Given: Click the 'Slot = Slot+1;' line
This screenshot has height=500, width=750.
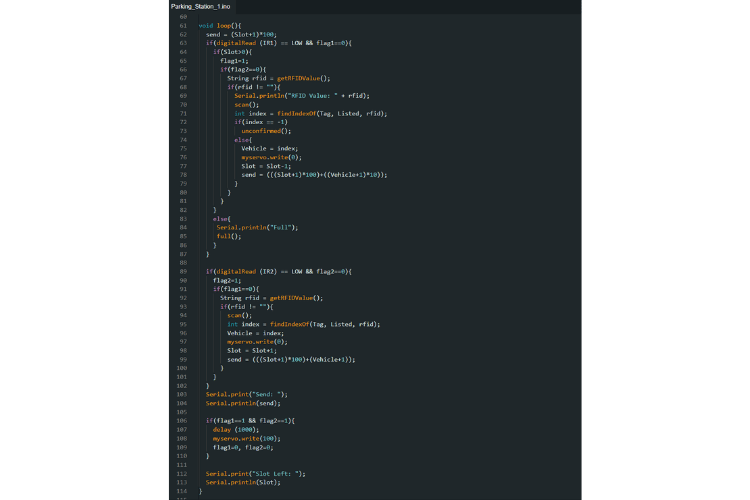Looking at the screenshot, I should (252, 351).
